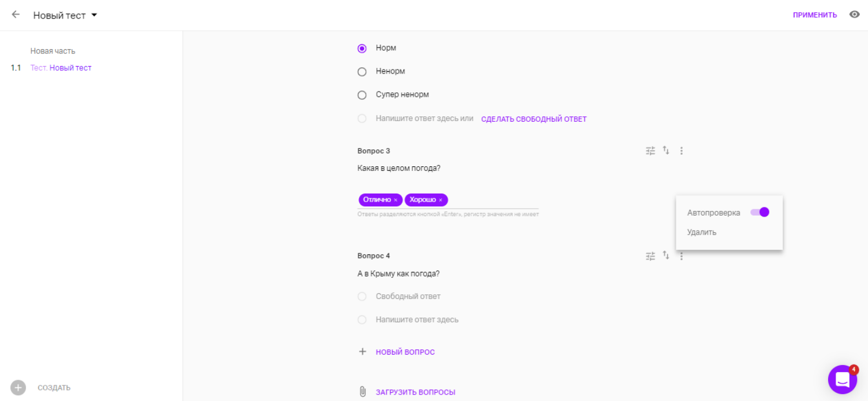Click the paperclip upload icon
The width and height of the screenshot is (868, 401).
[x=363, y=392]
